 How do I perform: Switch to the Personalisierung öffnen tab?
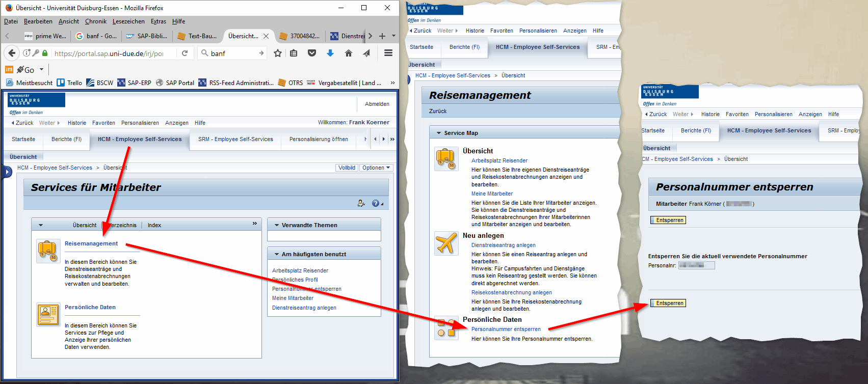pos(319,139)
